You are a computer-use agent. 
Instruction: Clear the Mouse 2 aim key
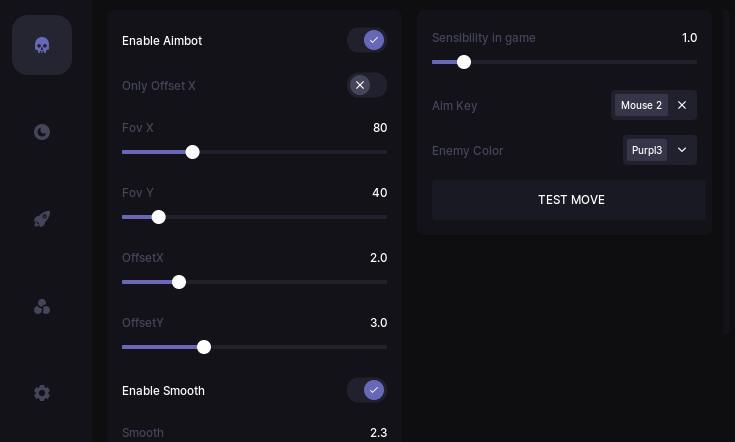point(682,105)
